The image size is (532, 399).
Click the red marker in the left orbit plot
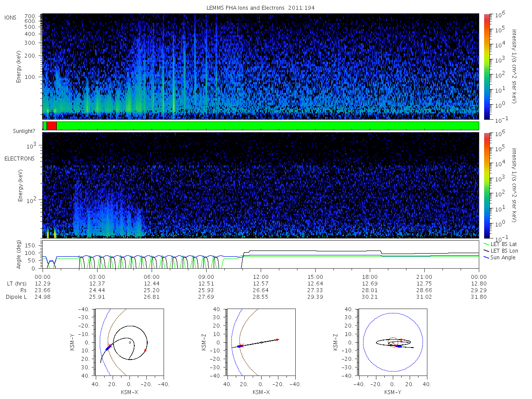(145, 350)
